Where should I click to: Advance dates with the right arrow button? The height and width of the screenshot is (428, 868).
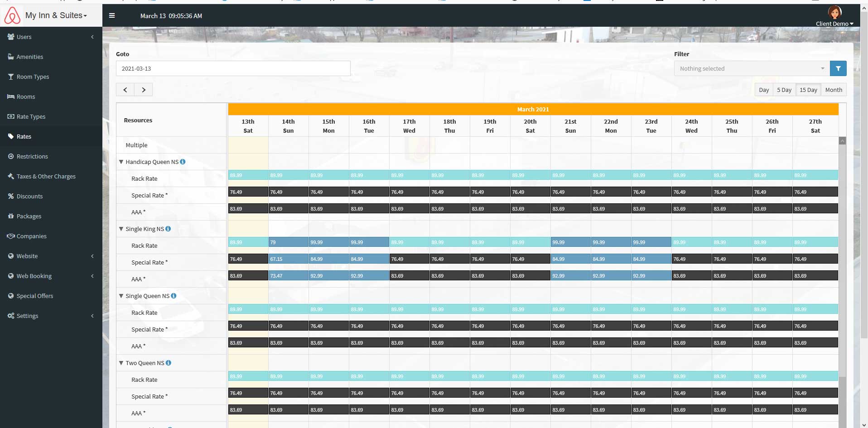(144, 90)
